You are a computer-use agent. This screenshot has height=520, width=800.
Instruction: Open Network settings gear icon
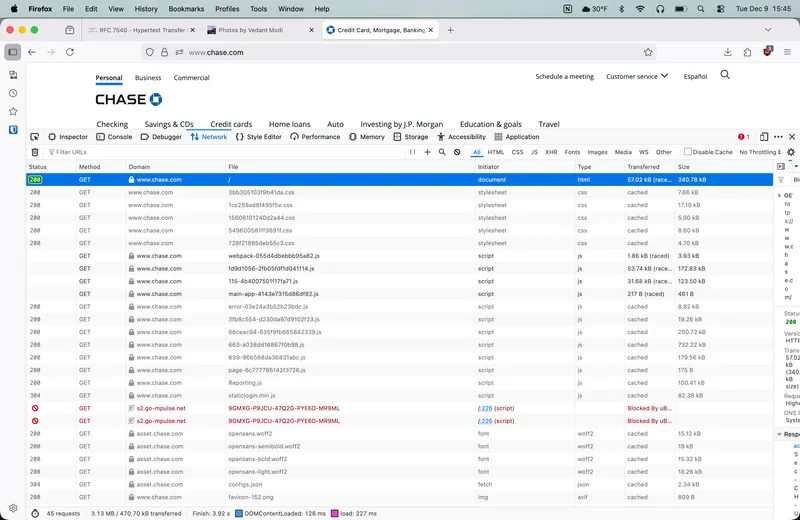click(x=790, y=152)
